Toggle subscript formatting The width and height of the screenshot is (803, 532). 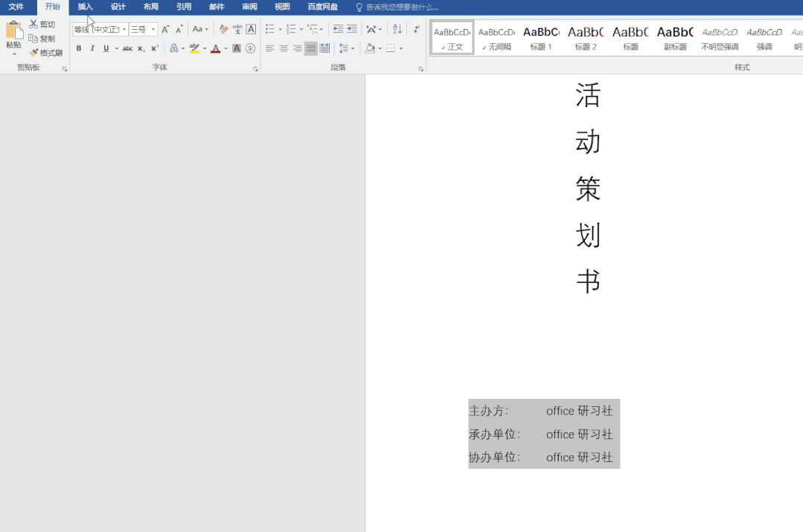(141, 48)
